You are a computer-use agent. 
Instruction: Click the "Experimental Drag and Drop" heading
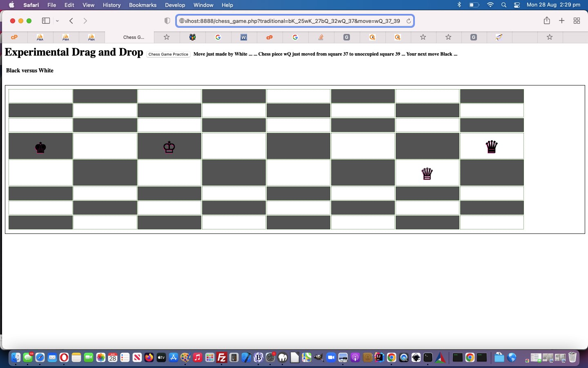click(74, 52)
